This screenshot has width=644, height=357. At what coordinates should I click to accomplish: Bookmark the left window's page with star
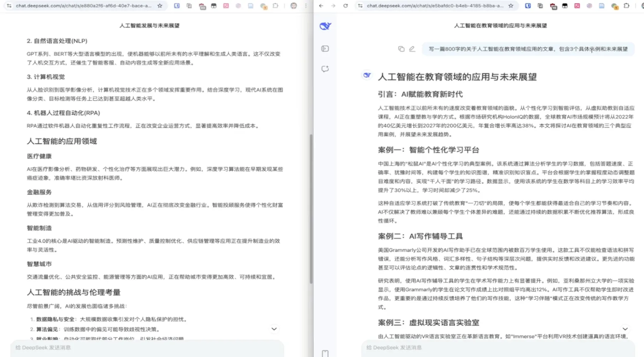click(x=160, y=6)
